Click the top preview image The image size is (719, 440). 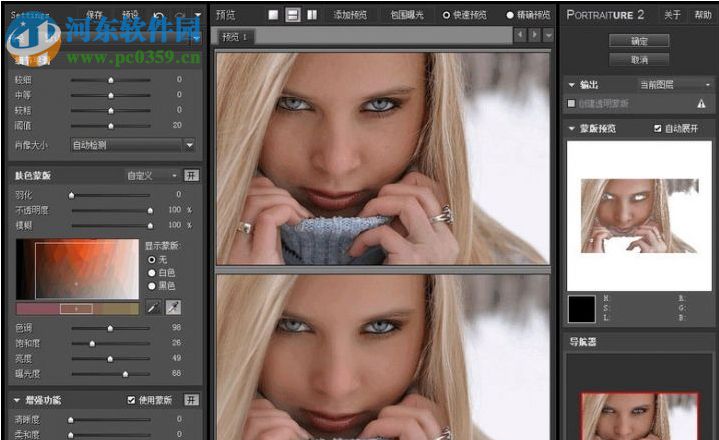383,159
